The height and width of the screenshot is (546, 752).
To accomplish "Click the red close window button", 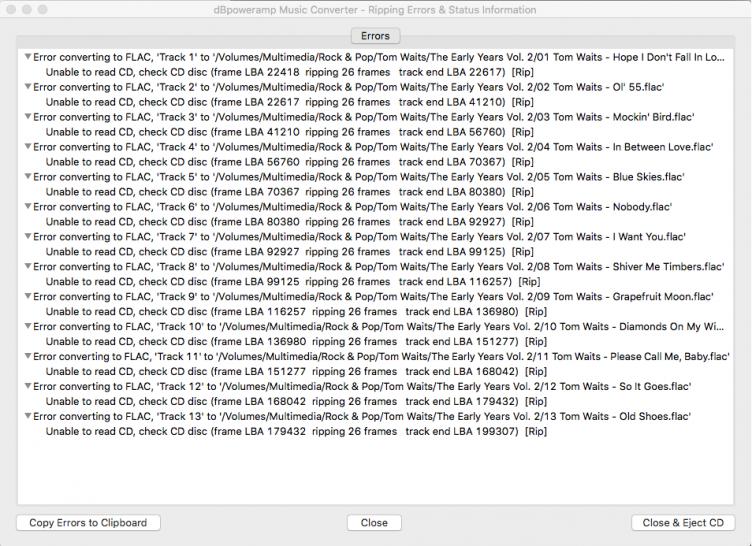I will pyautogui.click(x=12, y=9).
